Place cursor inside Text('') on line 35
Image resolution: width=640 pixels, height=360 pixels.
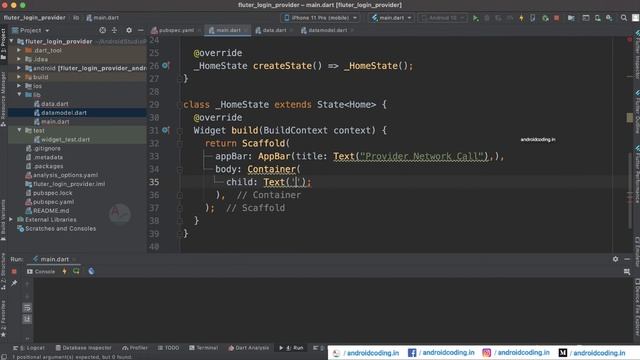(297, 182)
